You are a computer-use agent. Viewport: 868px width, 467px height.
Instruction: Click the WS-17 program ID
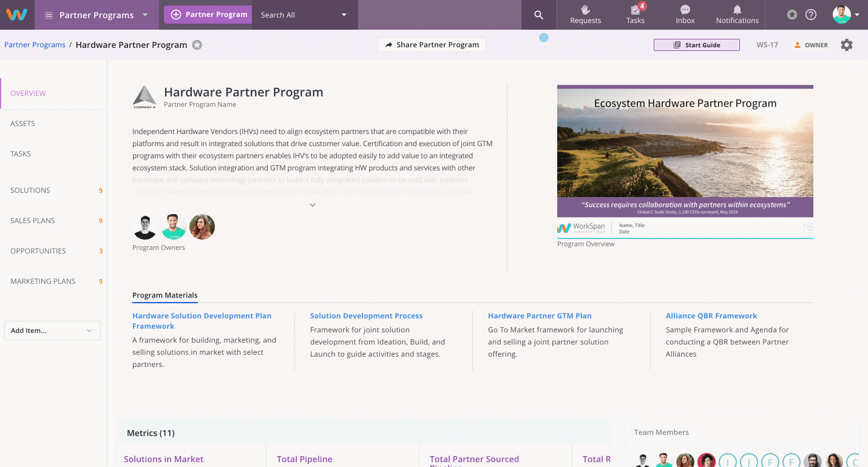coord(767,45)
